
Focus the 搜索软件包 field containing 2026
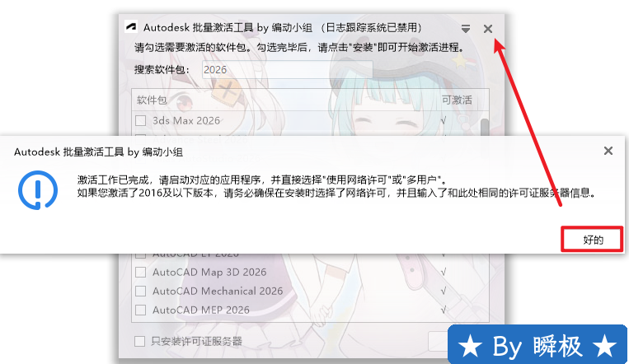click(x=287, y=70)
